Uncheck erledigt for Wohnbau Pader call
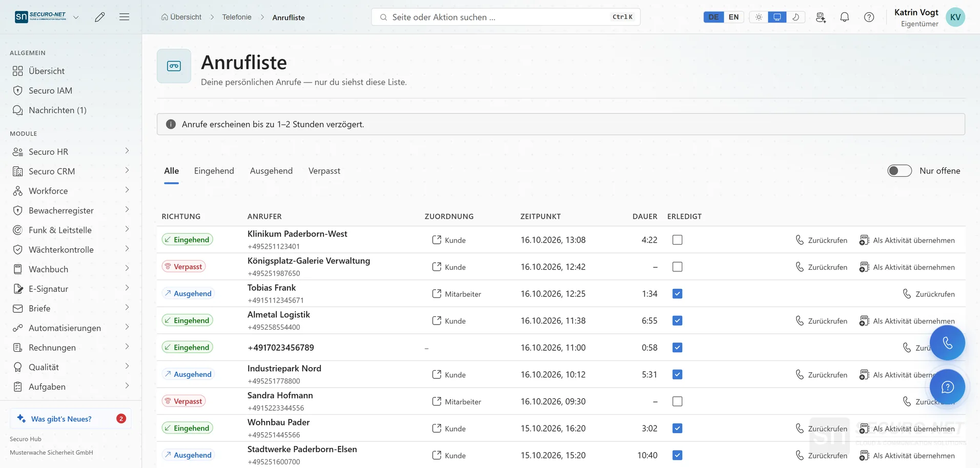 tap(677, 429)
